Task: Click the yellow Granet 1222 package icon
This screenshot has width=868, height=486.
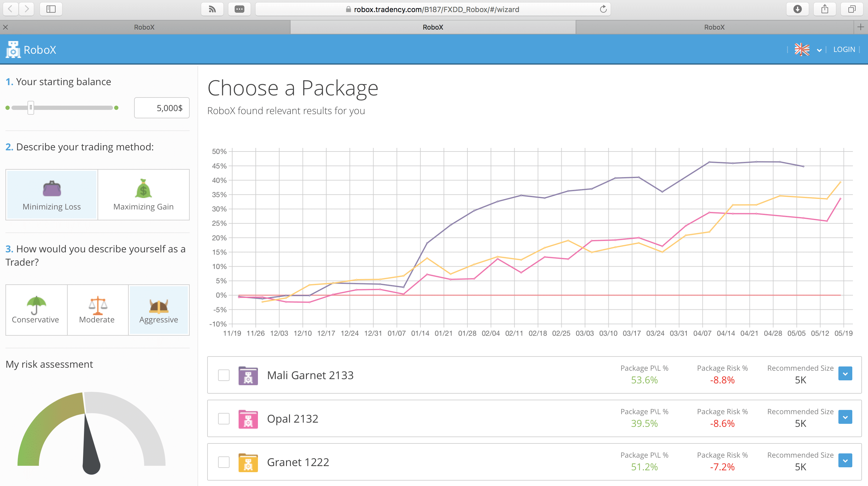Action: point(248,462)
